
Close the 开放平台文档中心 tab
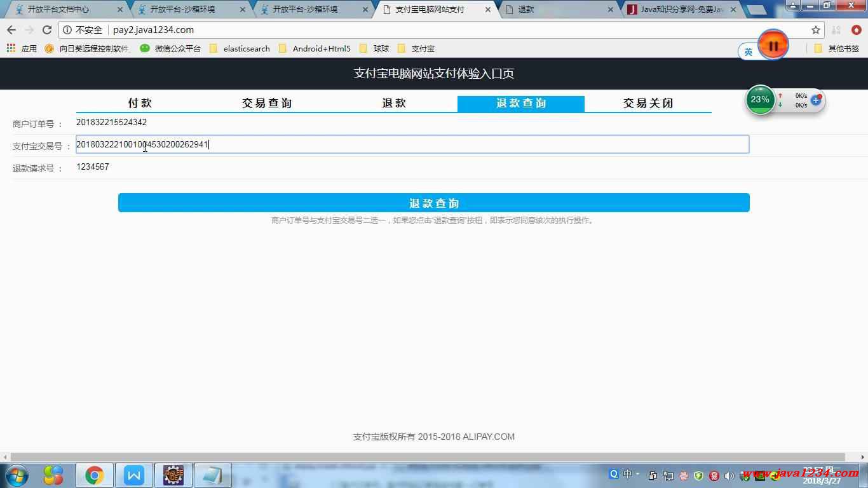click(x=120, y=10)
